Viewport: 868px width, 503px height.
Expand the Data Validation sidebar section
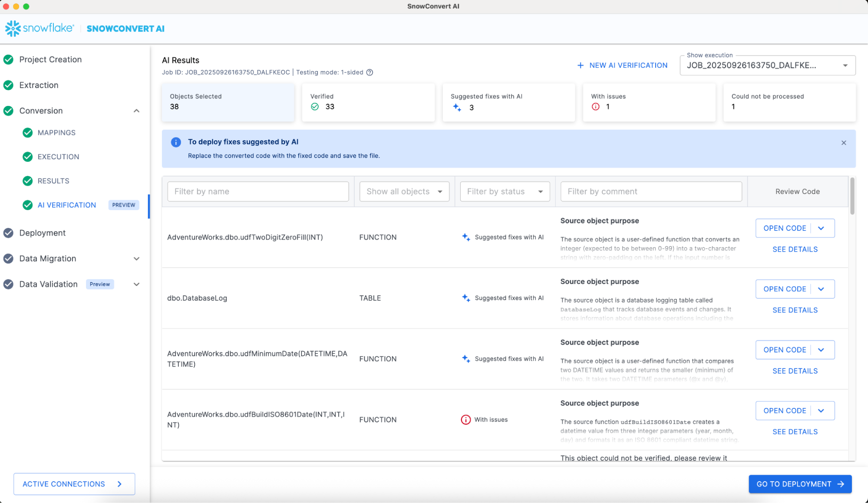136,284
